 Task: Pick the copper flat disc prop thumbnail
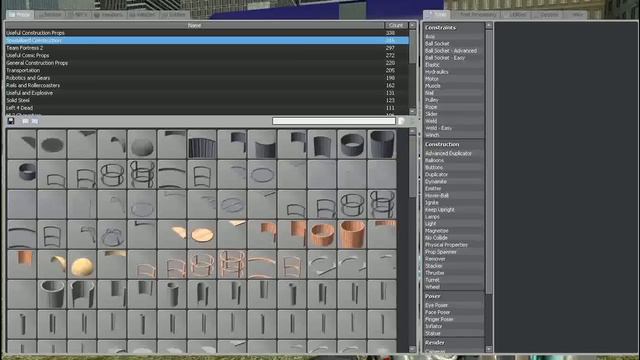point(202,234)
